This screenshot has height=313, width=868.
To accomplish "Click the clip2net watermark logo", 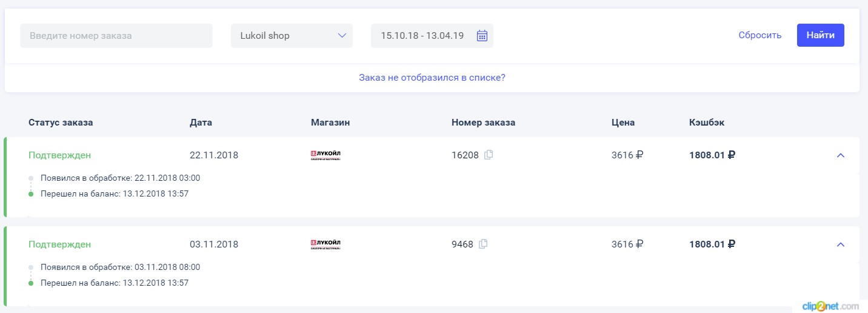I will pyautogui.click(x=830, y=306).
